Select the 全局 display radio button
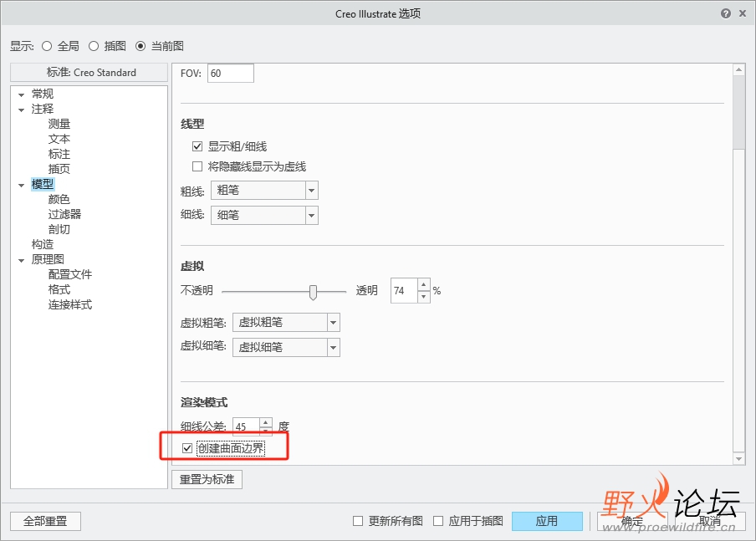 point(47,46)
